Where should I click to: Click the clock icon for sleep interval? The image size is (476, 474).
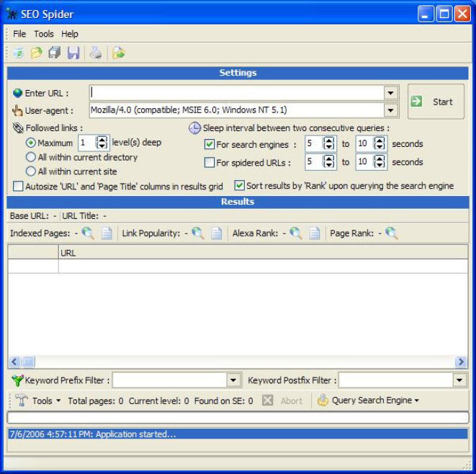coord(194,128)
